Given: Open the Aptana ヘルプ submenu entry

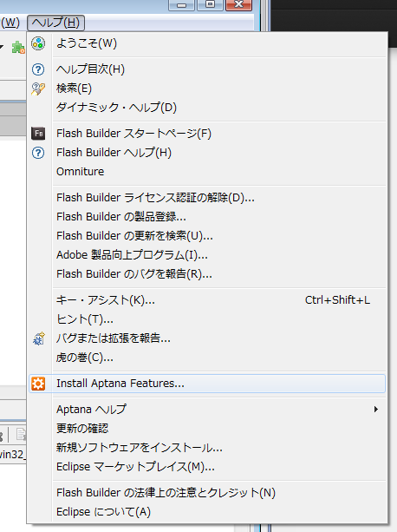Looking at the screenshot, I should (207, 410).
